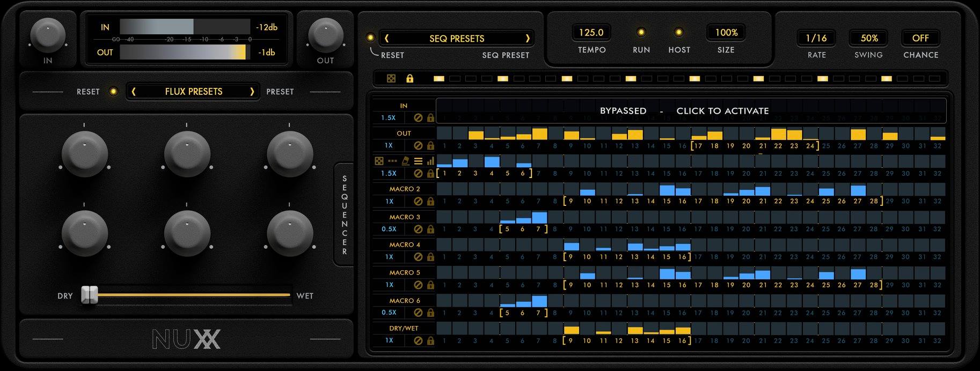The image size is (980, 371).
Task: Bypass the DRY/WET lane
Action: tap(418, 340)
